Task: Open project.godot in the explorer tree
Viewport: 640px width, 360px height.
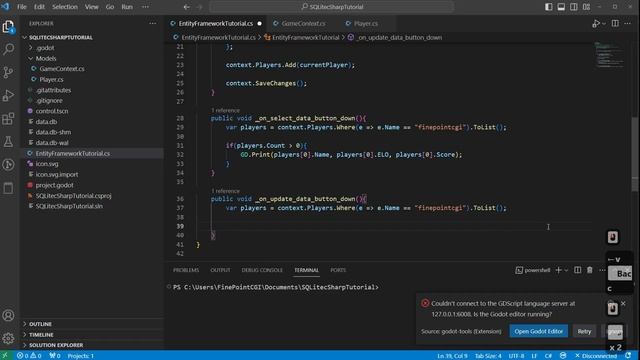Action: [x=54, y=185]
